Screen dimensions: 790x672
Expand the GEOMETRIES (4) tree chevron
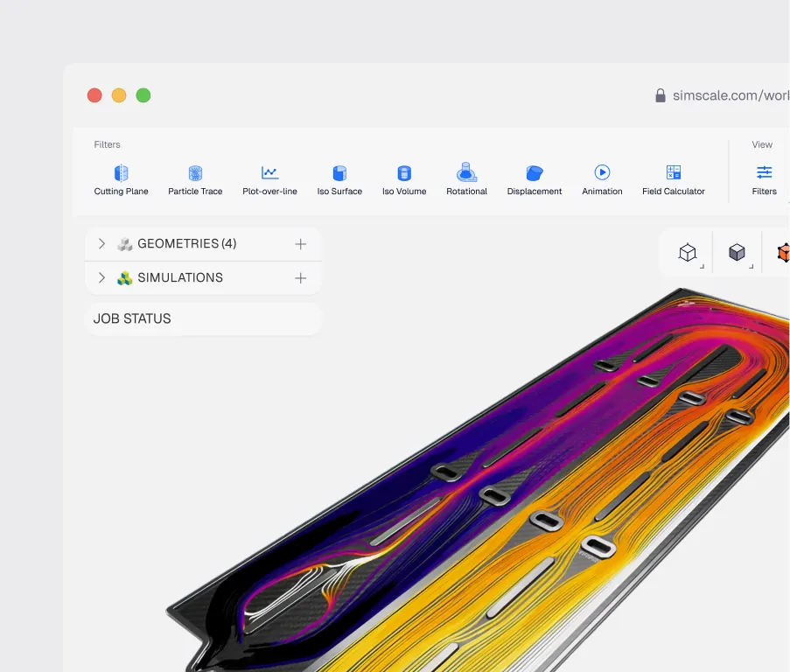[101, 244]
